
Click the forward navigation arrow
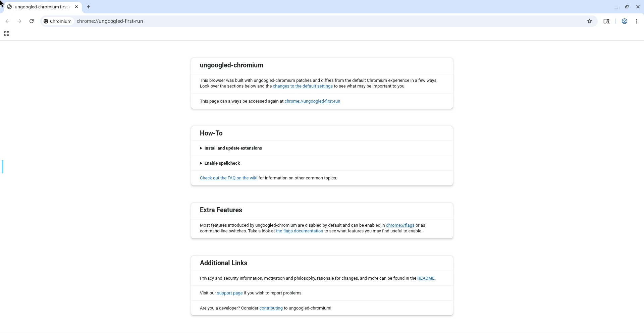coord(19,21)
